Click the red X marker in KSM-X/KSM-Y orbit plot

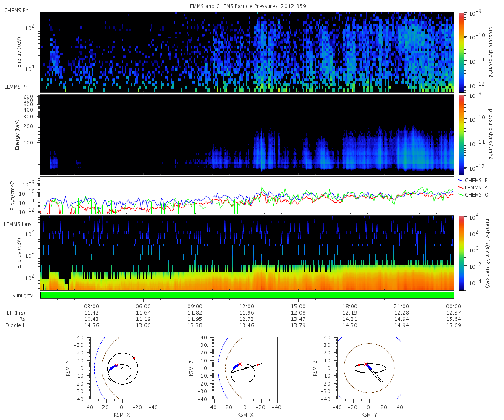tap(116, 365)
